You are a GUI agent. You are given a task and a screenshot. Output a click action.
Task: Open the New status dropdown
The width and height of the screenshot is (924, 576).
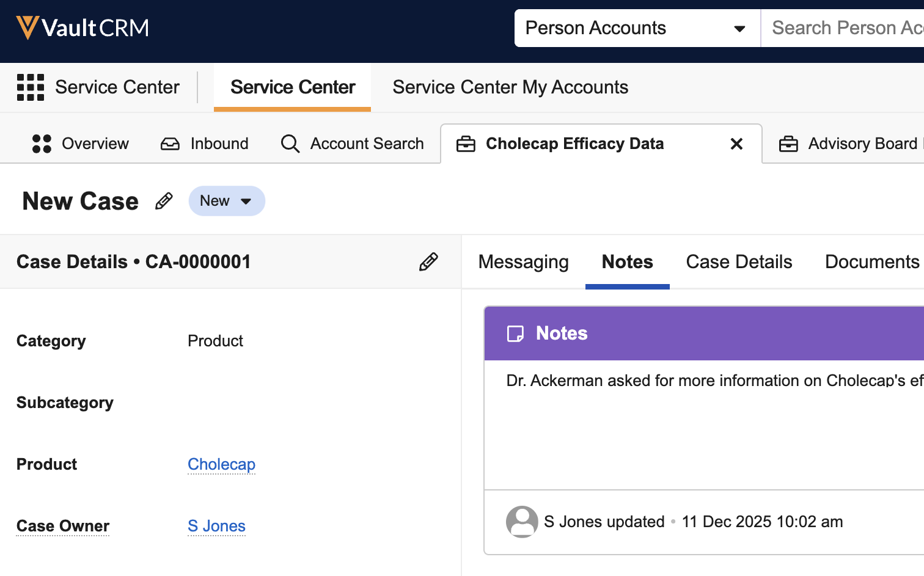coord(227,201)
